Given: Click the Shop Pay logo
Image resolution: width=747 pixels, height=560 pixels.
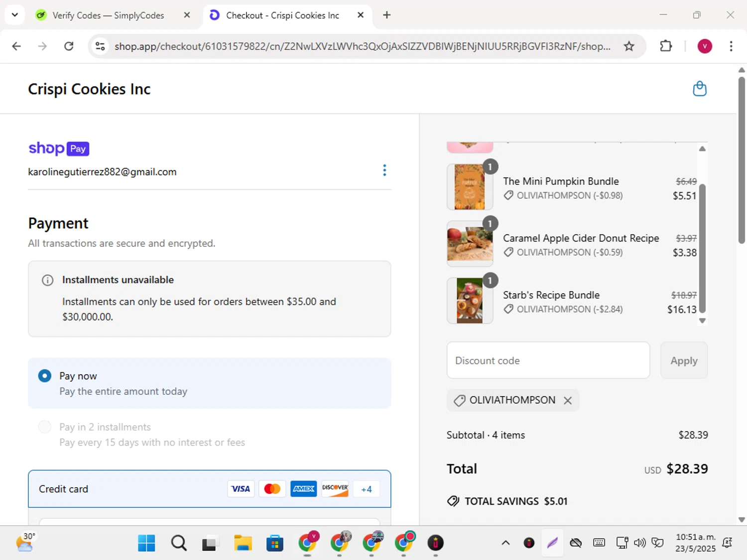Looking at the screenshot, I should (x=59, y=148).
